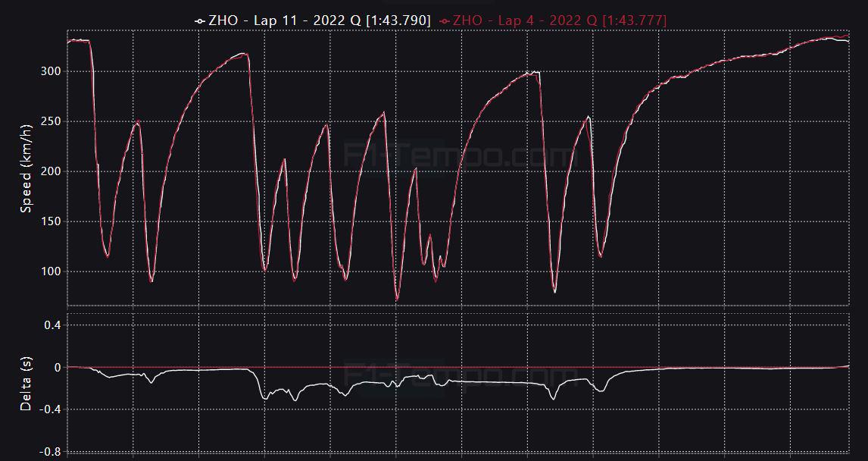Click the 0 delta axis tick label
868x461 pixels.
[x=58, y=367]
